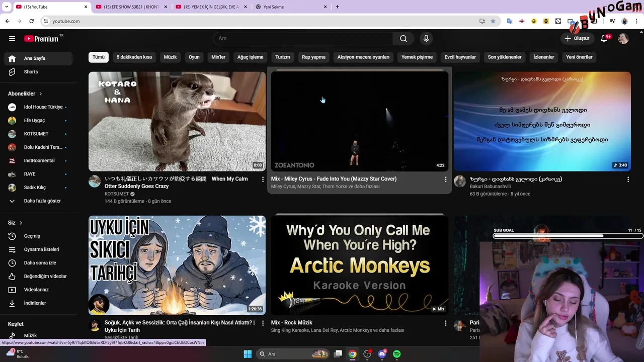Viewport: 644px width, 362px height.
Task: Select İzlenenler filter chip
Action: point(544,57)
